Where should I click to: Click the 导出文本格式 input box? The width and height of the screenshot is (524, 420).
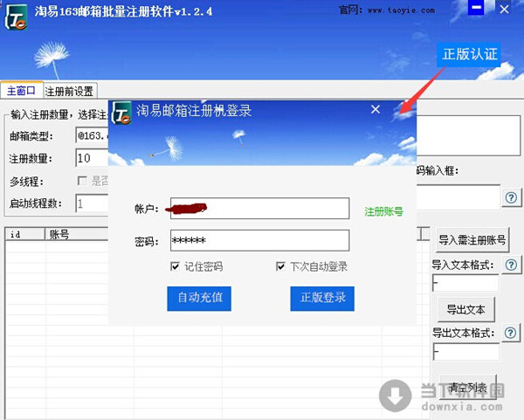pos(465,351)
